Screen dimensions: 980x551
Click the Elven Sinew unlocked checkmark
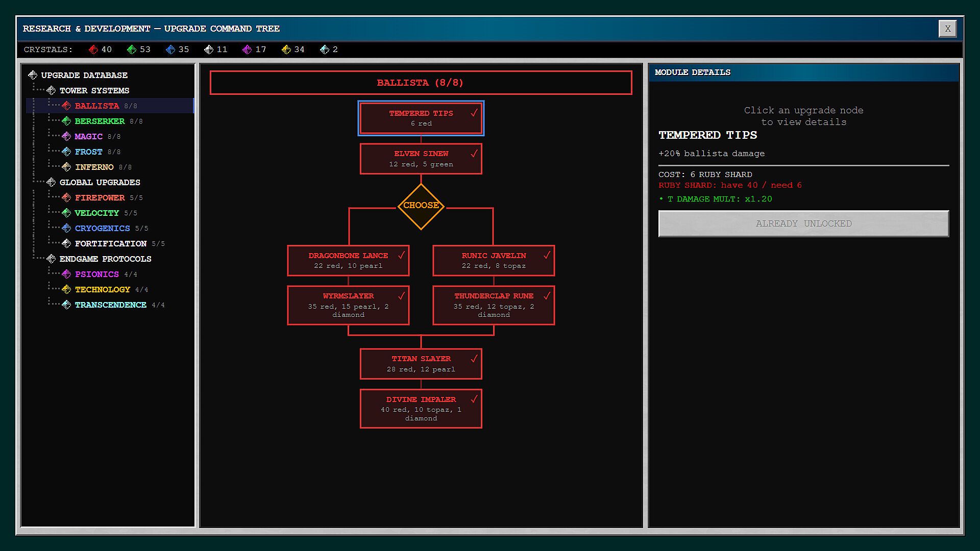pyautogui.click(x=474, y=154)
